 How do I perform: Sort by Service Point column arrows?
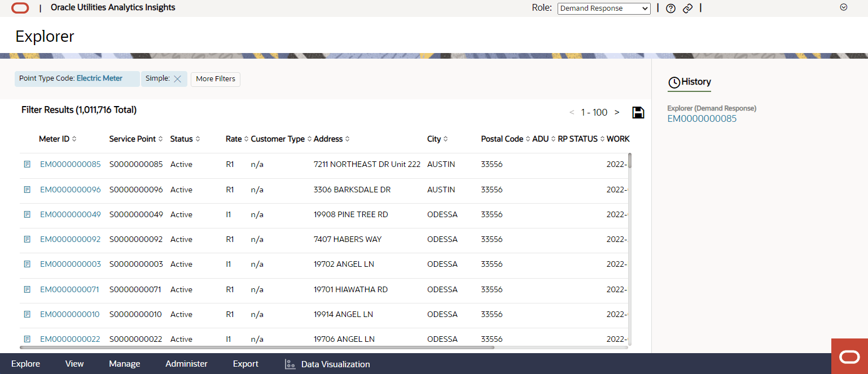pyautogui.click(x=161, y=139)
